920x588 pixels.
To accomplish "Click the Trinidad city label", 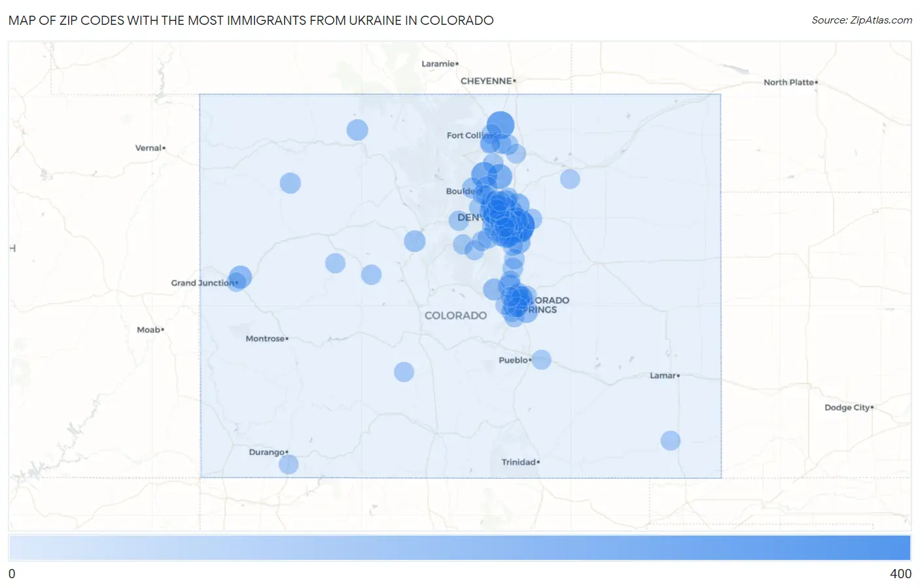I will 520,462.
